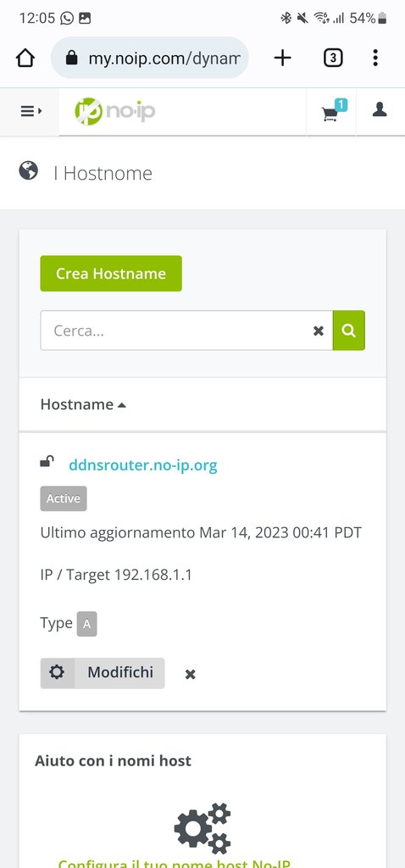This screenshot has width=405, height=868.
Task: Clear the search field with the X
Action: pyautogui.click(x=318, y=331)
